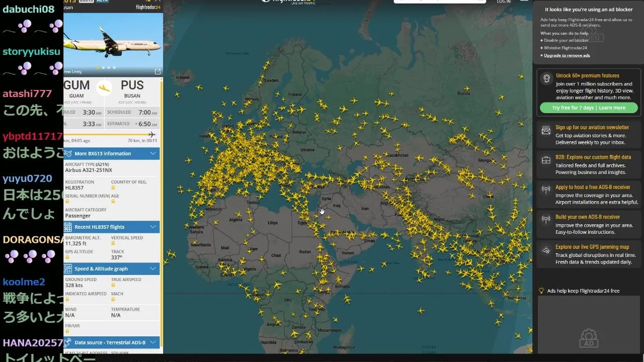The height and width of the screenshot is (362, 644).
Task: Click the LOG IN button
Action: click(504, 2)
